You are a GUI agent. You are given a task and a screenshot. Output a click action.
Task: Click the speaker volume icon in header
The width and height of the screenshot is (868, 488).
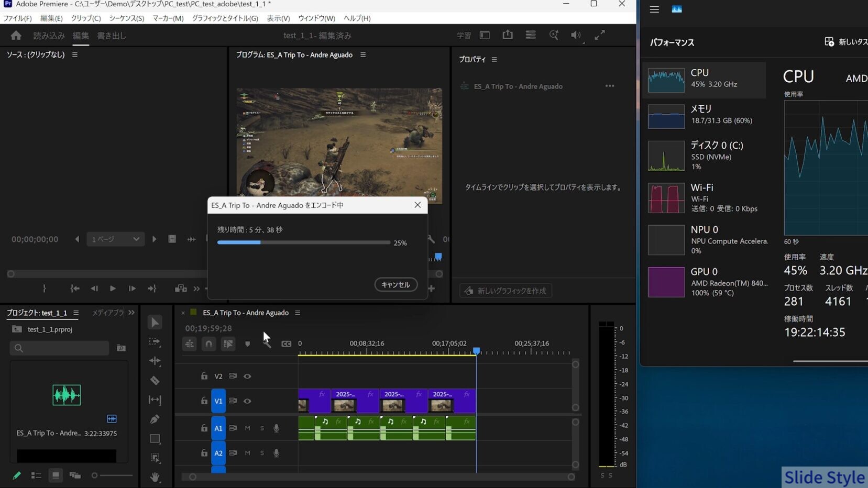click(x=576, y=35)
